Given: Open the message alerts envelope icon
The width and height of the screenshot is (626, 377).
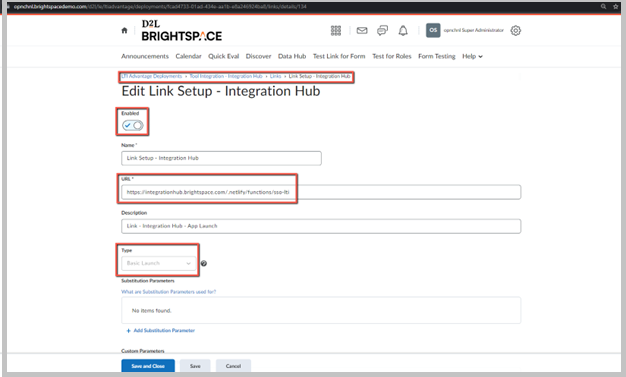Looking at the screenshot, I should [x=362, y=30].
